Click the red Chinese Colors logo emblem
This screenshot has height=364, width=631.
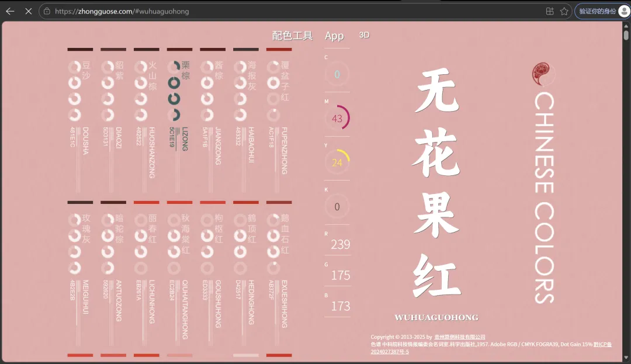(x=543, y=74)
